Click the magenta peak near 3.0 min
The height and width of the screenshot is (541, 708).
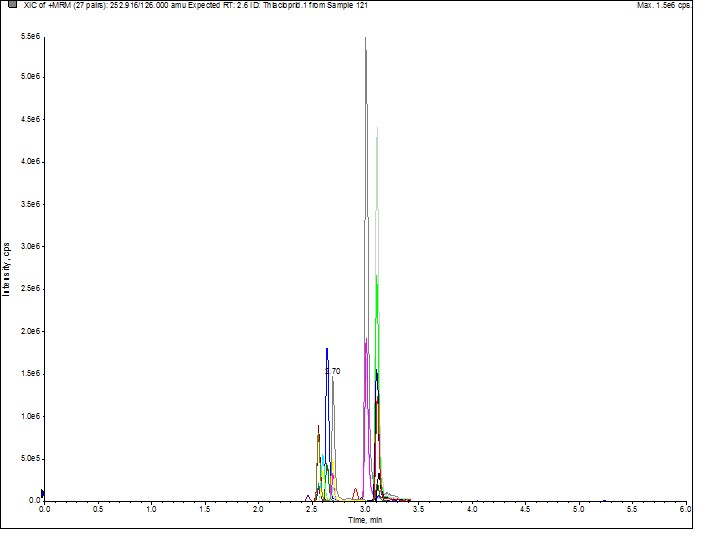coord(367,341)
